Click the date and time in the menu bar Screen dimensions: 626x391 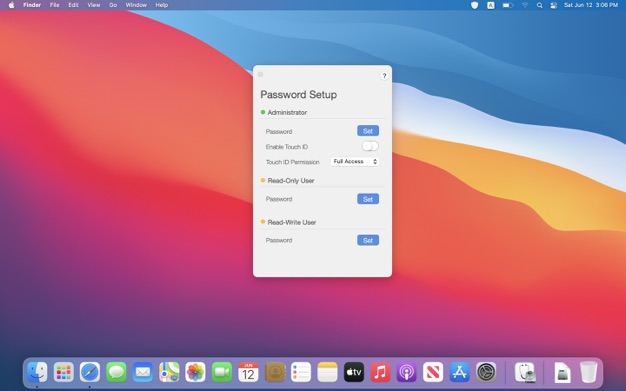[591, 5]
